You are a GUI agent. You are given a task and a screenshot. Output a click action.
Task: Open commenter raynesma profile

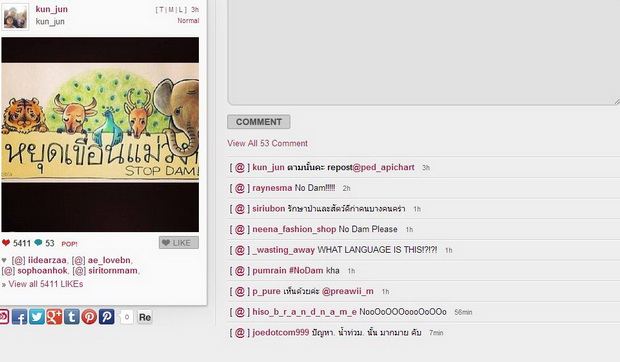272,188
